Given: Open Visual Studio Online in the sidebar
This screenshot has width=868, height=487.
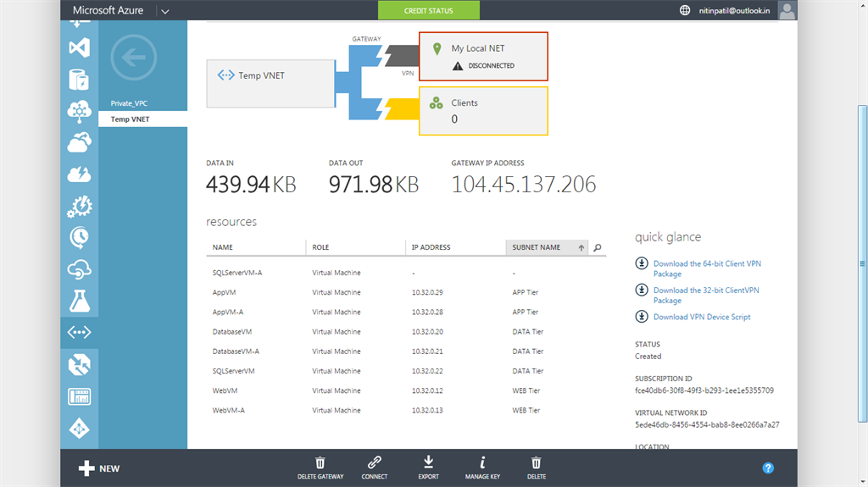Looking at the screenshot, I should point(79,47).
